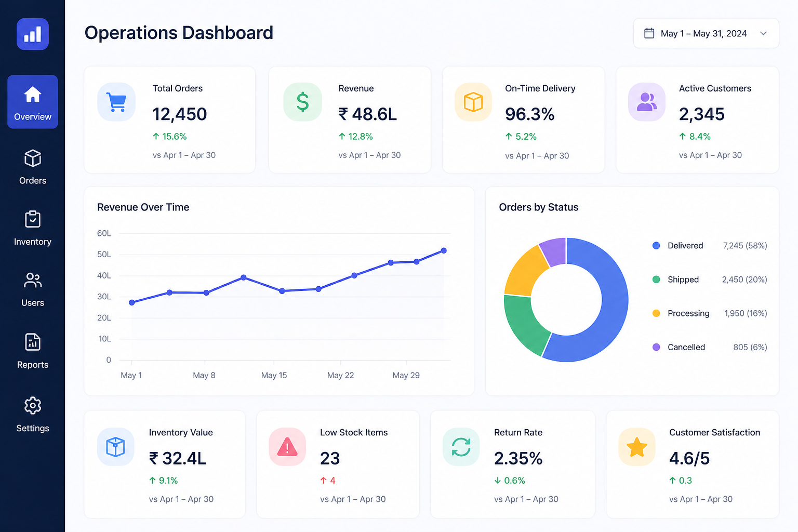Click the yellow box On-Time Delivery icon
798x532 pixels.
[x=473, y=102]
